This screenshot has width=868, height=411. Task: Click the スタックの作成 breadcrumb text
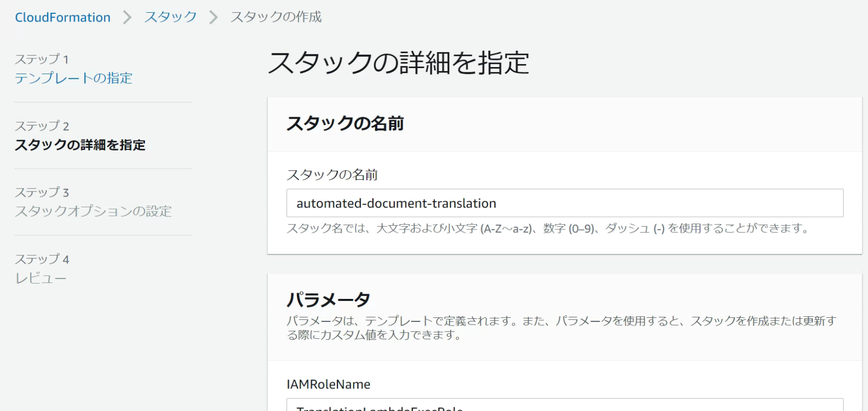click(x=276, y=17)
